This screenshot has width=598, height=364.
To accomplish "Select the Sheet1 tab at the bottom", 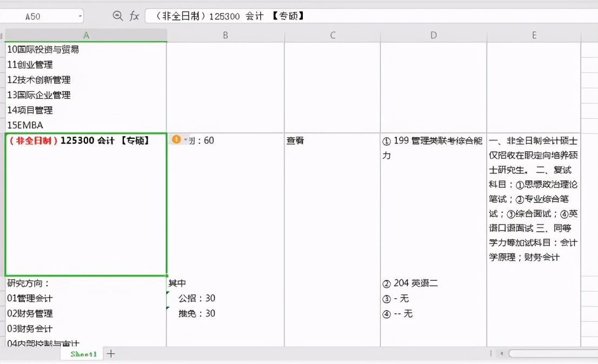I will [x=82, y=354].
